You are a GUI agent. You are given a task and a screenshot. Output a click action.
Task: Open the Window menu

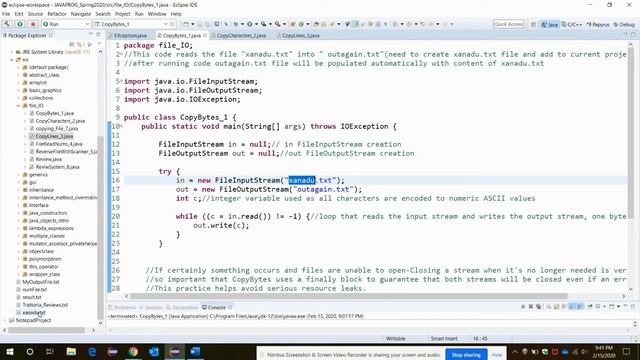click(157, 14)
